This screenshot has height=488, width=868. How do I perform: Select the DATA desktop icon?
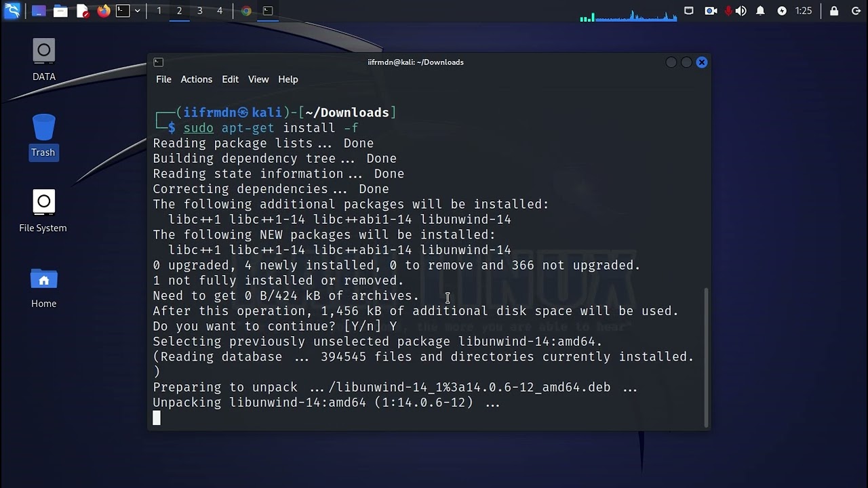(x=43, y=60)
